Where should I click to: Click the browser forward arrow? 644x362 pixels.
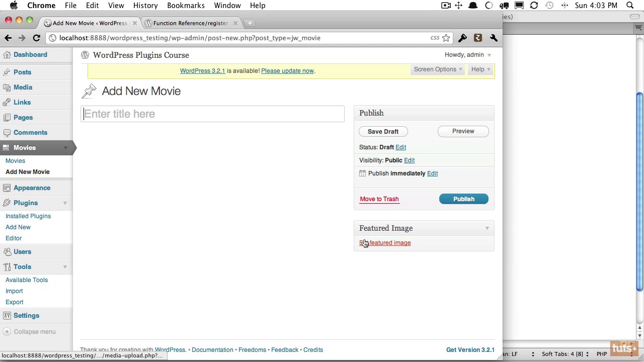pos(22,38)
